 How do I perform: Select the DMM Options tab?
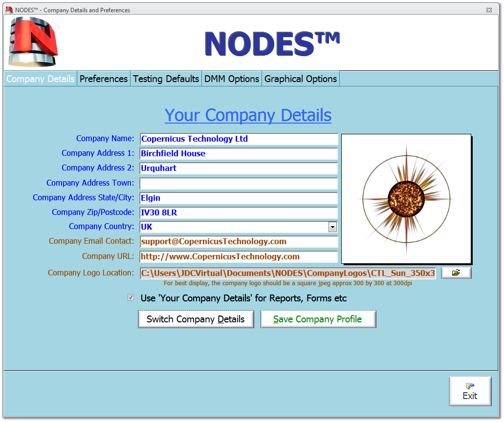pyautogui.click(x=231, y=78)
